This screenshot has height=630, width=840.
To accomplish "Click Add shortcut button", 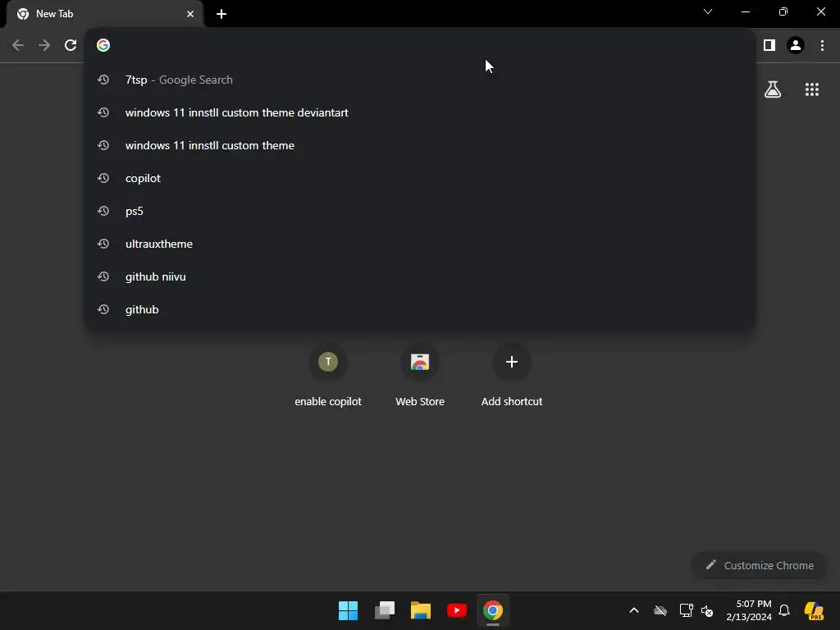I will (x=512, y=375).
